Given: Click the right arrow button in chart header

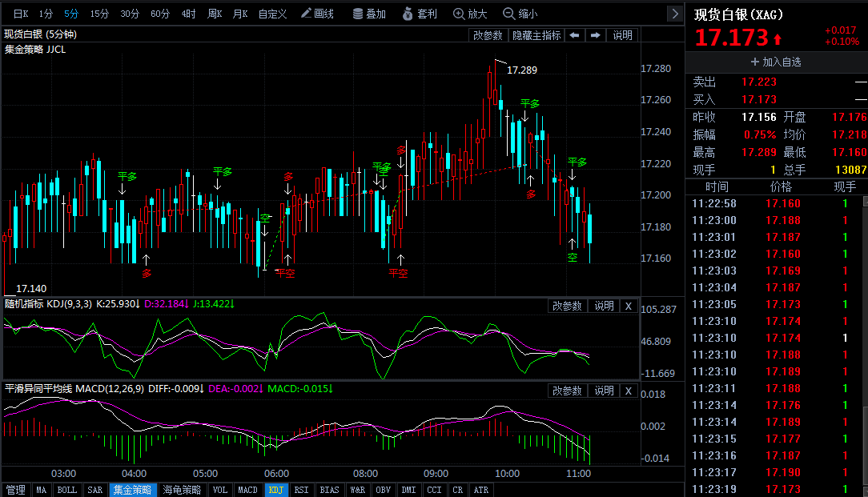Looking at the screenshot, I should 595,35.
